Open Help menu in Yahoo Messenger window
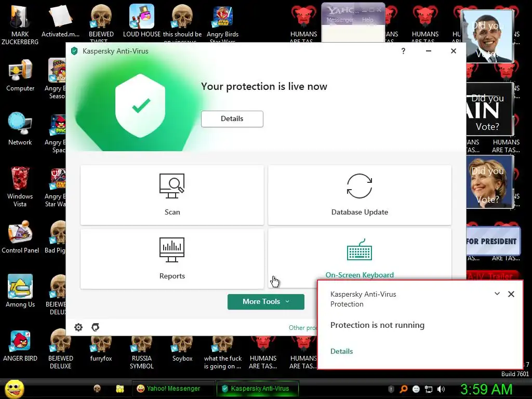Viewport: 532px width, 399px height. (x=367, y=20)
